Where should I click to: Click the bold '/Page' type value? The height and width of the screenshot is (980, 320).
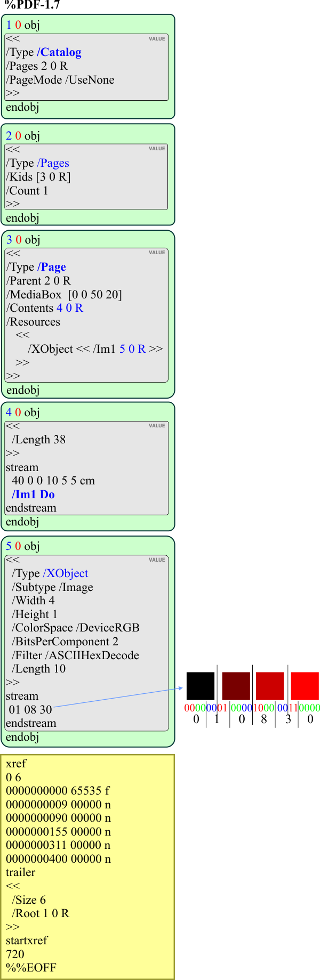pos(52,267)
